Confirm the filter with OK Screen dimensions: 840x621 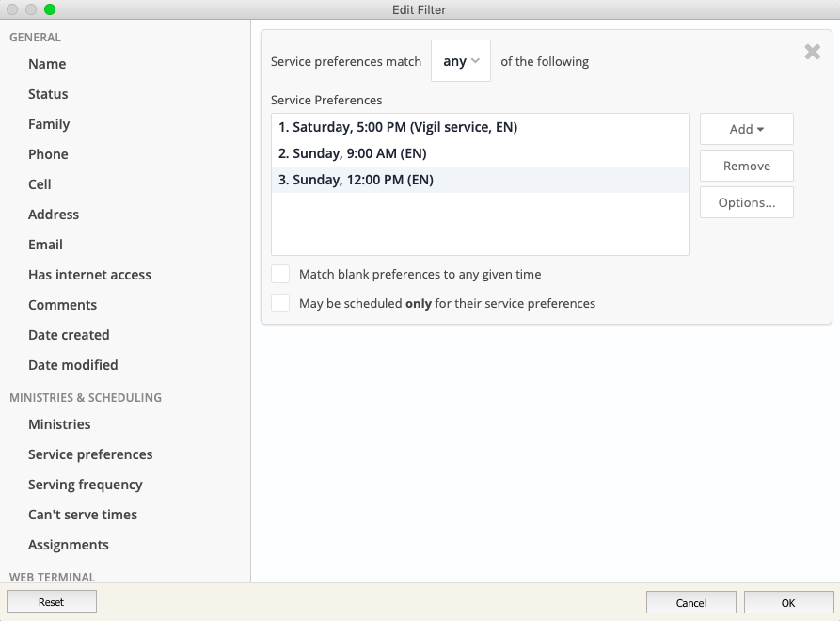click(x=787, y=602)
